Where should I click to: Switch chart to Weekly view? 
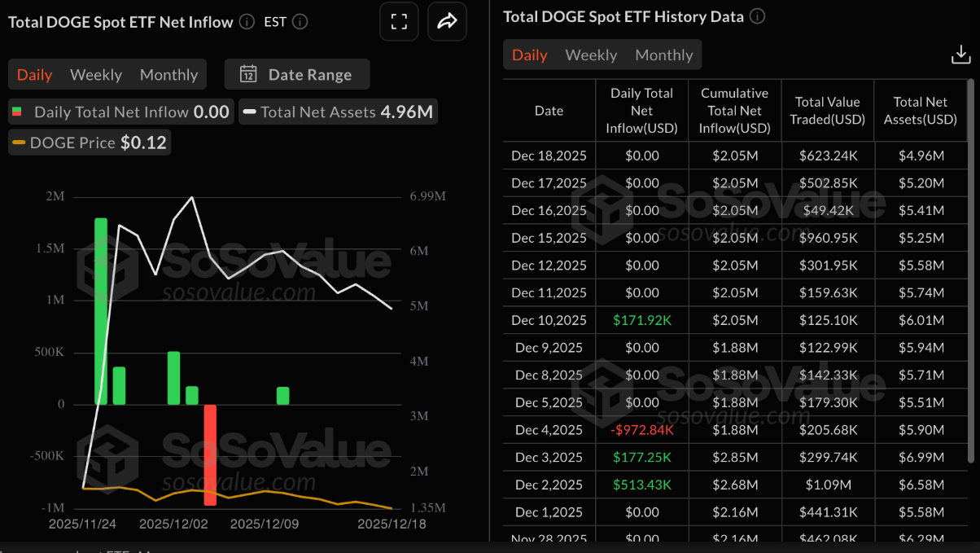(x=95, y=74)
